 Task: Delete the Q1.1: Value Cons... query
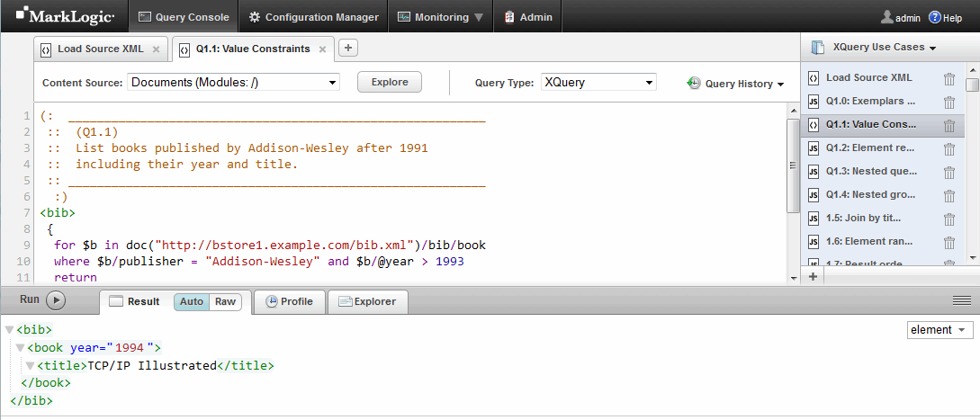(949, 126)
